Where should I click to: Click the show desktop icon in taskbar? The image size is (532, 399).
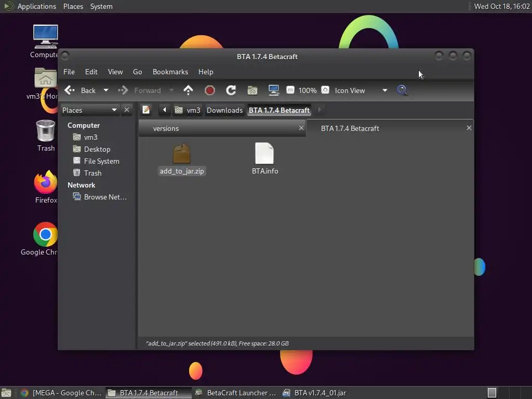click(x=6, y=393)
